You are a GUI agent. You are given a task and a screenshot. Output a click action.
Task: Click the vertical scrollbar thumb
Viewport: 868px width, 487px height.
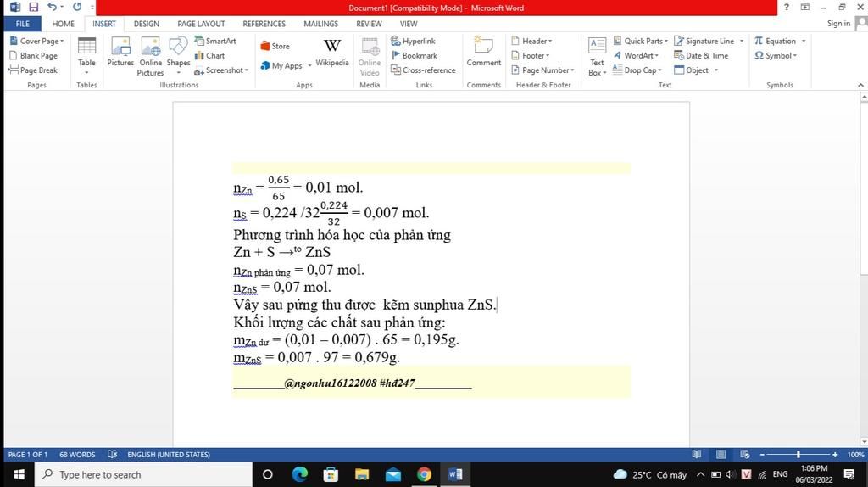tap(864, 188)
